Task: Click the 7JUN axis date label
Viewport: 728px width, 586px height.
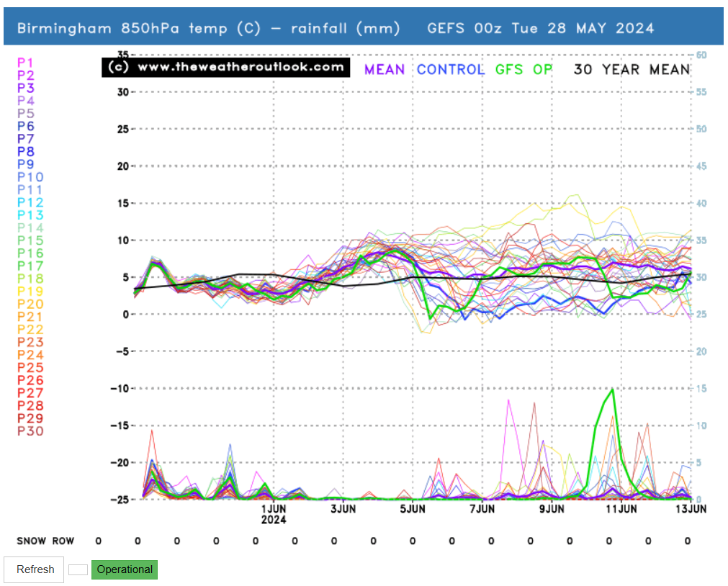Action: point(482,509)
